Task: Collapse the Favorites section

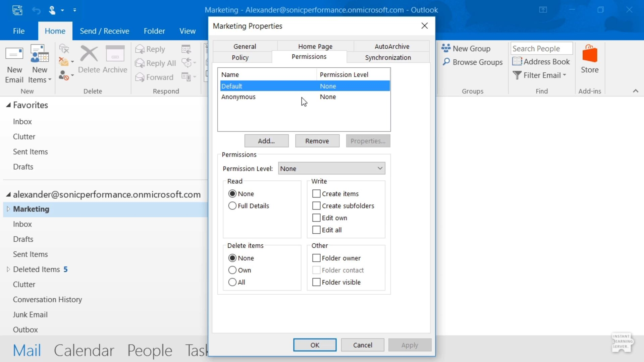Action: pos(8,105)
